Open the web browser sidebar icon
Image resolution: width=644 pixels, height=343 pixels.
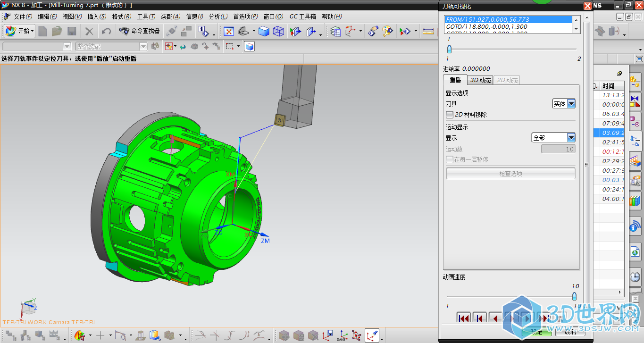click(x=635, y=252)
